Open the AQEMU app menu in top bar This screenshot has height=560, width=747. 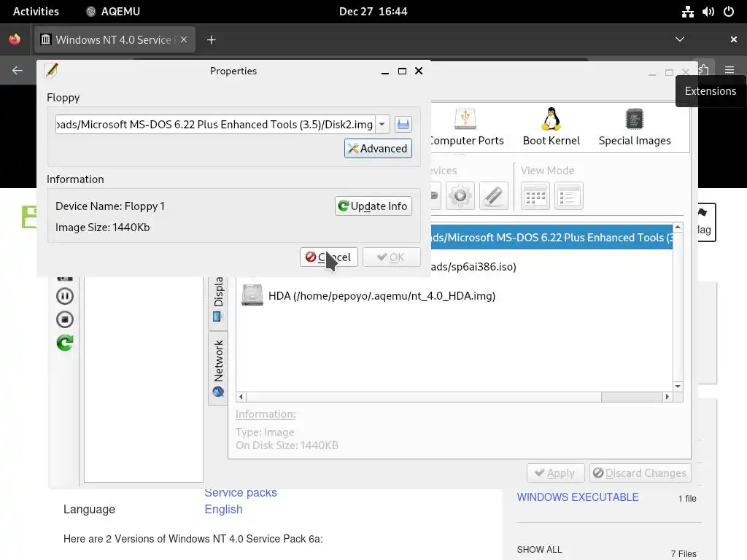tap(113, 12)
